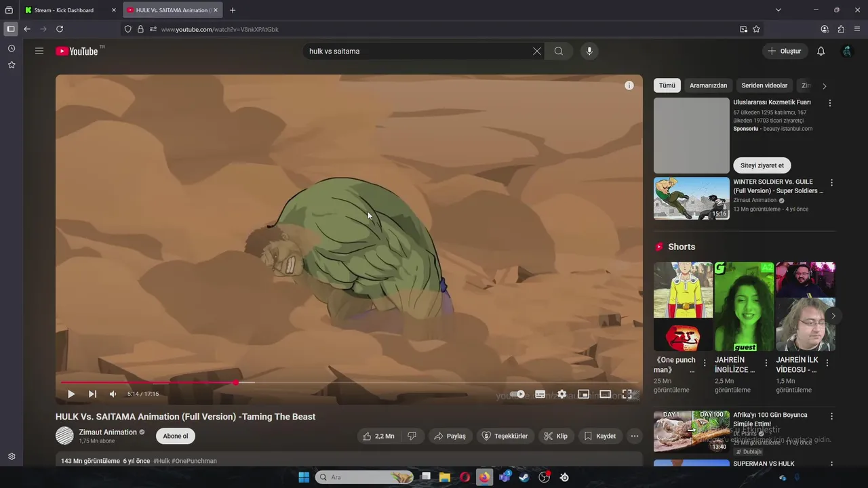
Task: Open options for Afrika'yı 100 Gün Boyunca video
Action: 831,416
